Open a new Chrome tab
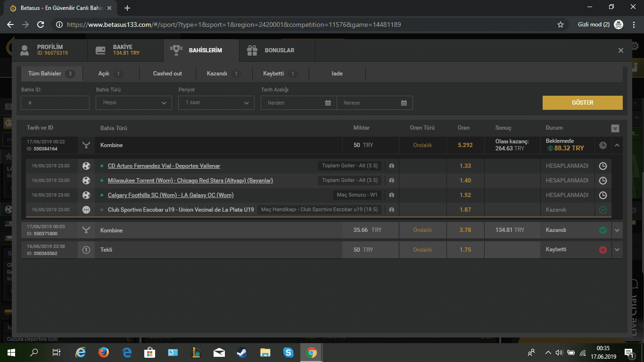Screen dimensions: 644x362 pos(127,8)
